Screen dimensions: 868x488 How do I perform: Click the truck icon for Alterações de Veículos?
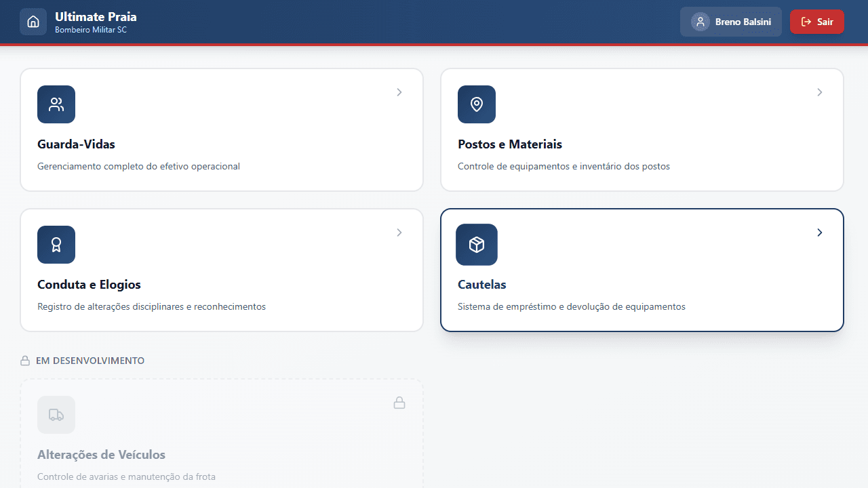(56, 415)
